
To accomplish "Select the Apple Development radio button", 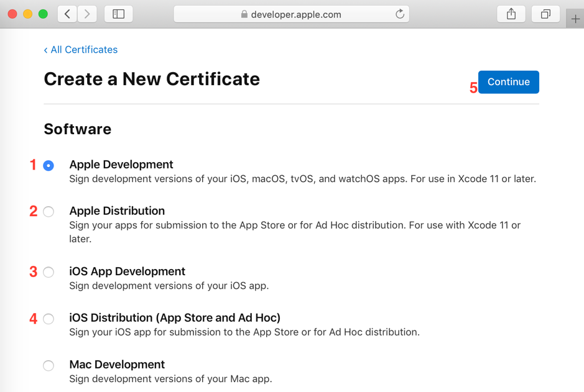I will (49, 165).
